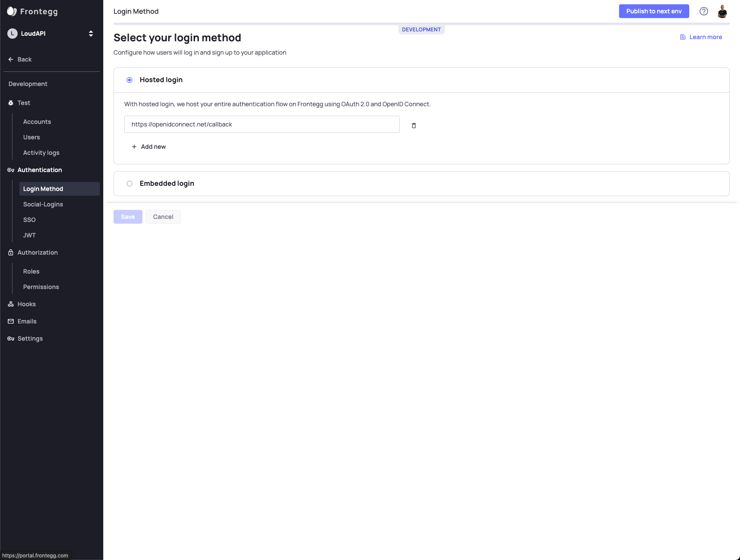740x560 pixels.
Task: Click the Test section label
Action: 24,103
